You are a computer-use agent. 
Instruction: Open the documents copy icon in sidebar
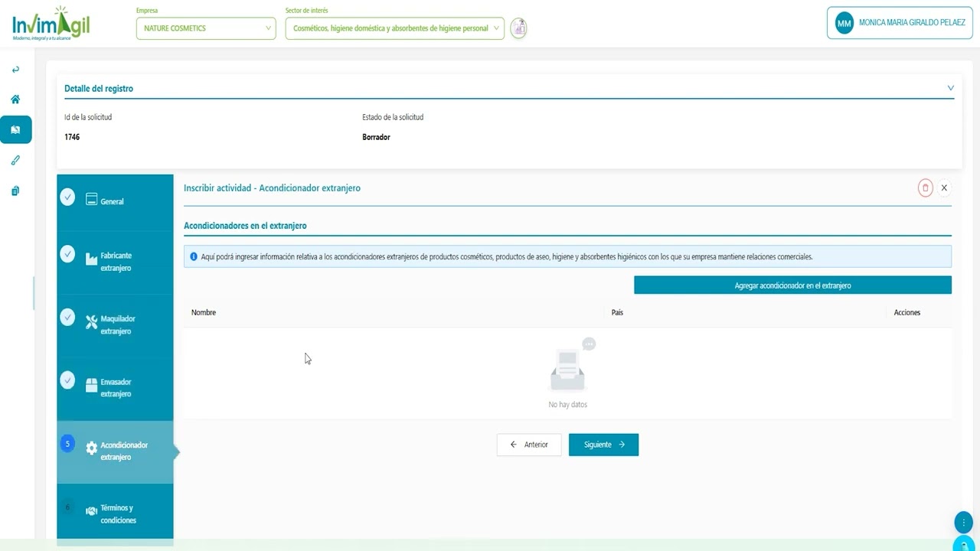tap(15, 191)
